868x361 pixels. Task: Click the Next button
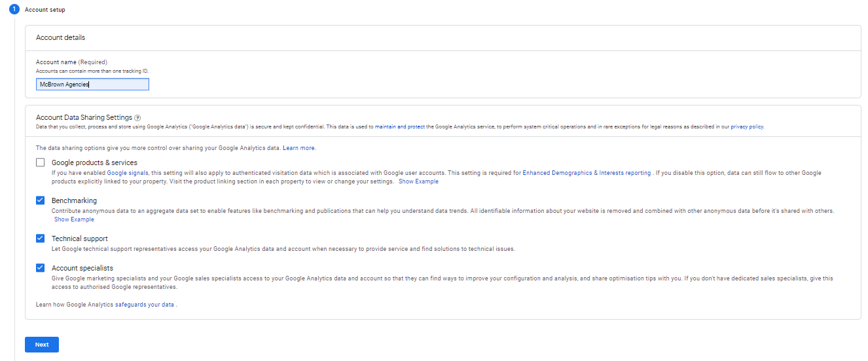(x=42, y=345)
